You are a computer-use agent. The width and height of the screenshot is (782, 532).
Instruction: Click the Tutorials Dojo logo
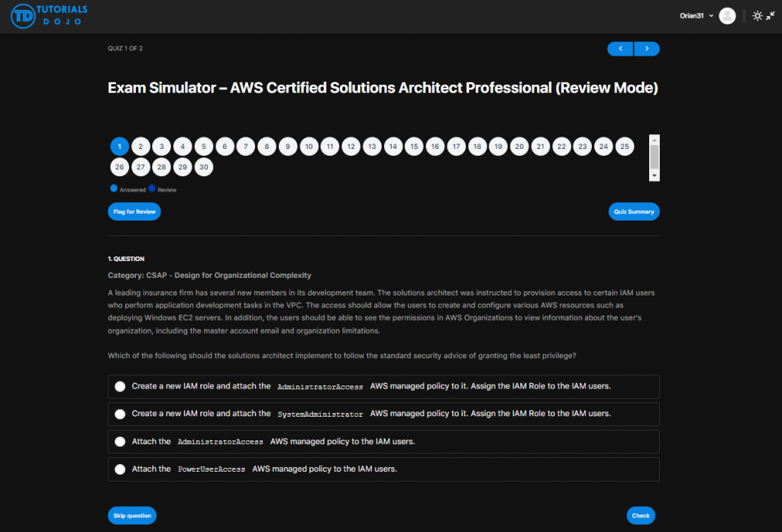[47, 15]
